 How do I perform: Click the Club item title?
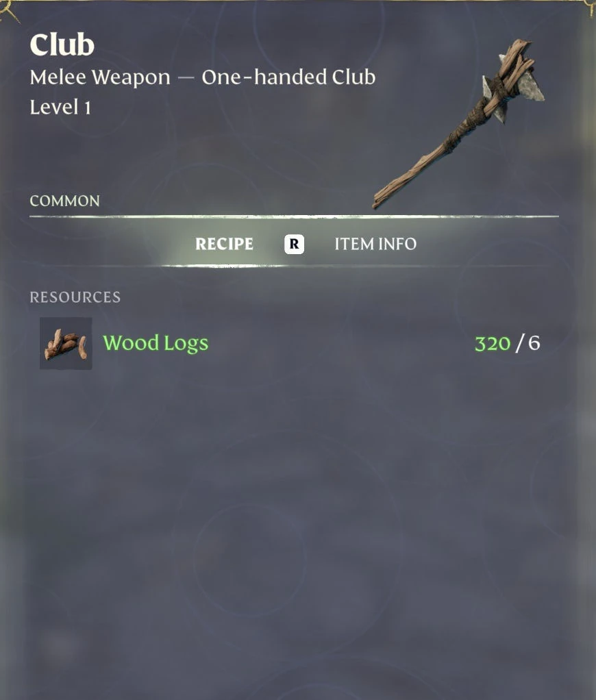62,45
